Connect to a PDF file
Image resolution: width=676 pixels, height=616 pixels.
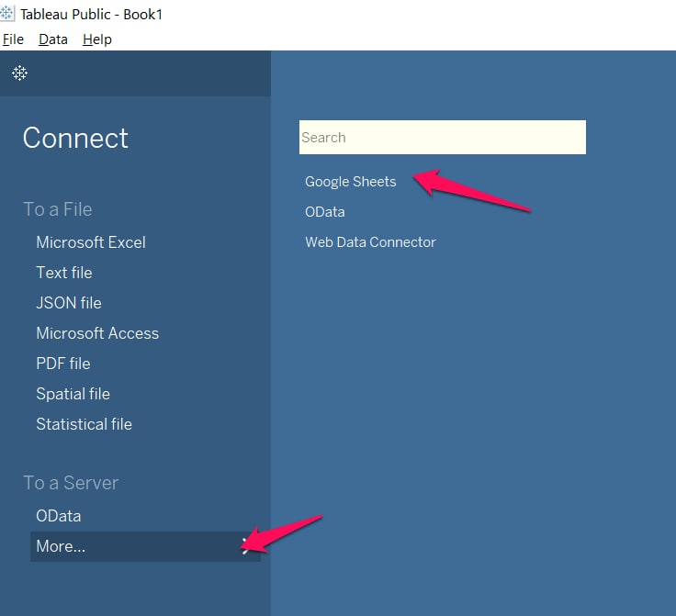(x=63, y=364)
